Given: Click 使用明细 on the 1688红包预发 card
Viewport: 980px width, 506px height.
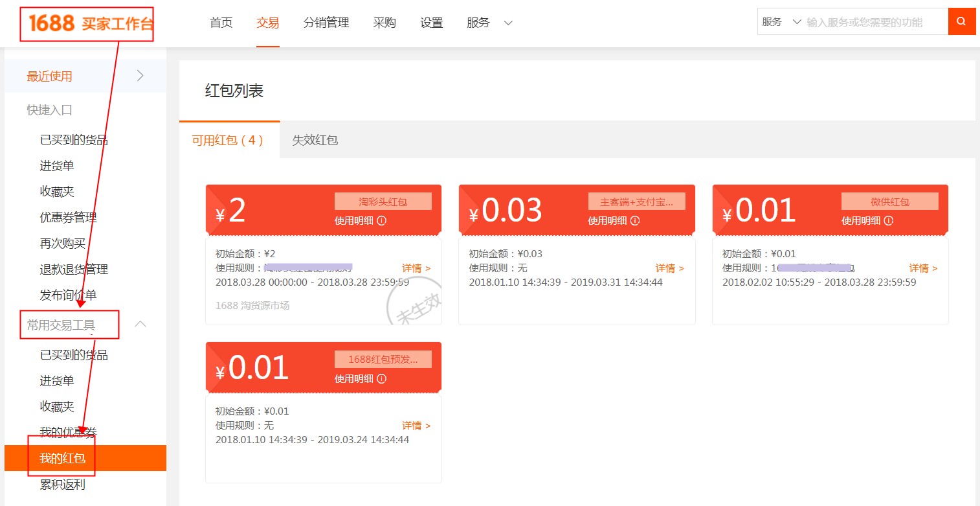Looking at the screenshot, I should [x=354, y=378].
